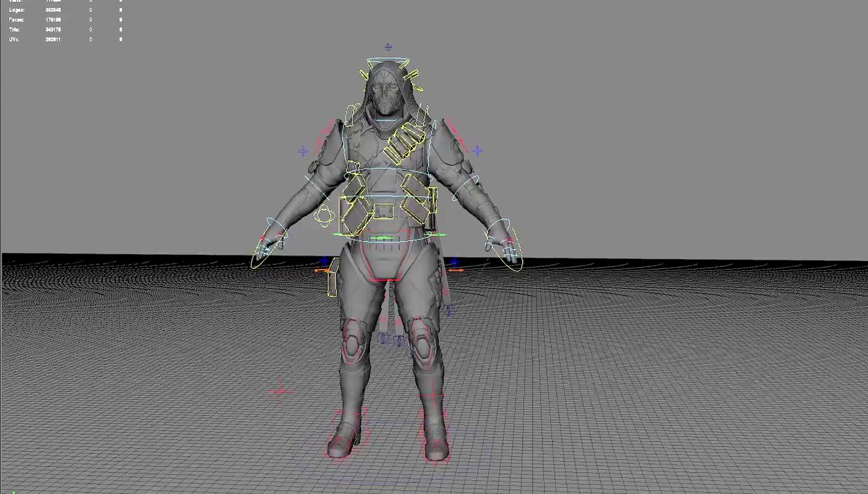This screenshot has height=494, width=868.
Task: Click the yellow flower-shaped control near the left-side elbow
Action: (x=324, y=216)
